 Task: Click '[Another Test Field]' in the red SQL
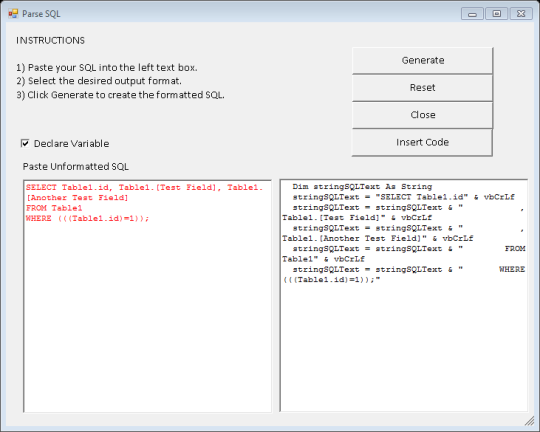pyautogui.click(x=77, y=198)
